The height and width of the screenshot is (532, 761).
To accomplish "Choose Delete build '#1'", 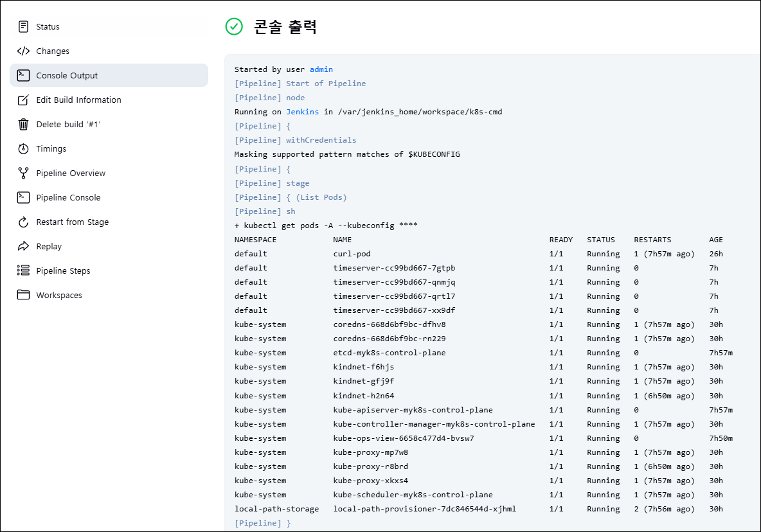I will click(x=109, y=124).
